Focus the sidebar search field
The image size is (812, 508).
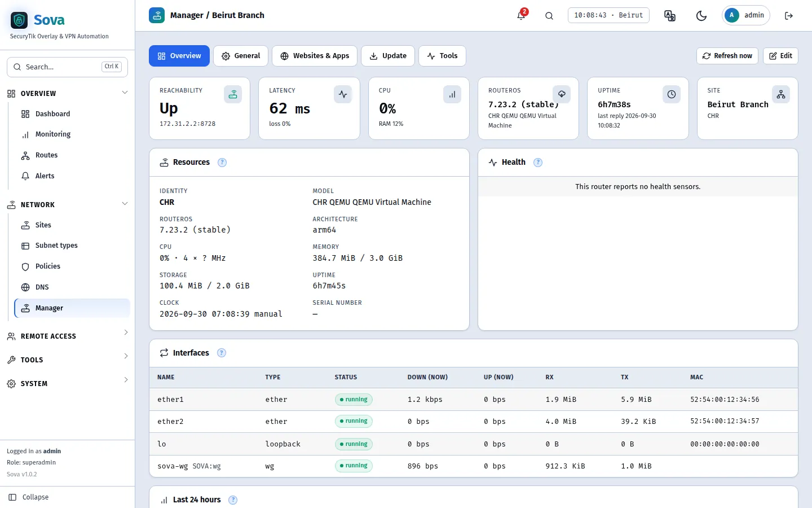pos(67,67)
